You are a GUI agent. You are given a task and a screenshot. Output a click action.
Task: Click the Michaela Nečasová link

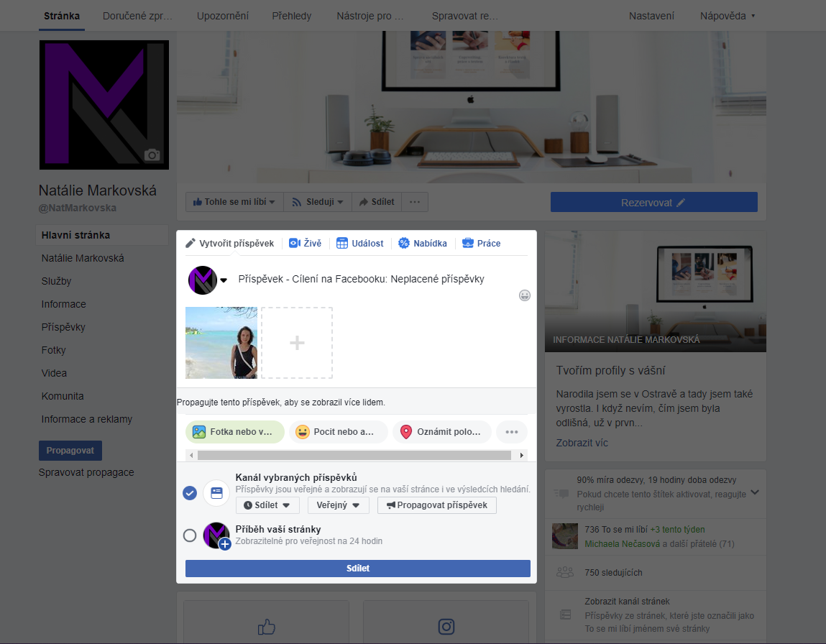(x=622, y=544)
